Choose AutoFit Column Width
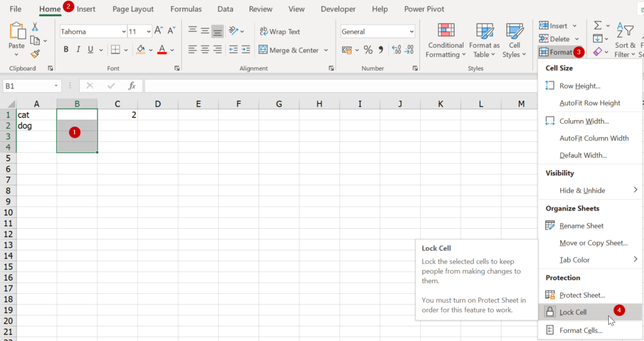 590,138
